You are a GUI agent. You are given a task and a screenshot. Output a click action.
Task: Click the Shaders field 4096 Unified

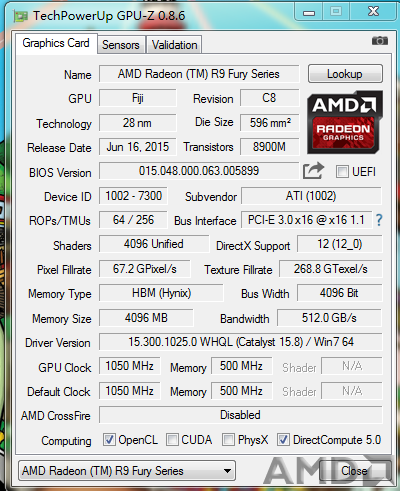154,244
